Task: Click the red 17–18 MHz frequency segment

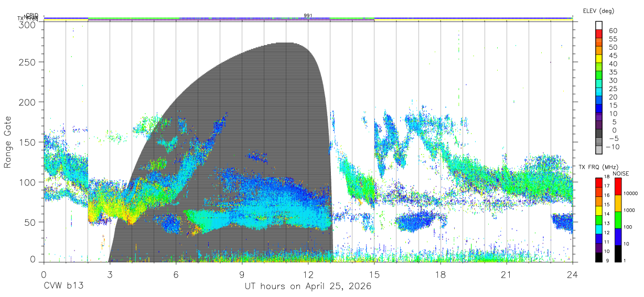Action: tap(599, 182)
